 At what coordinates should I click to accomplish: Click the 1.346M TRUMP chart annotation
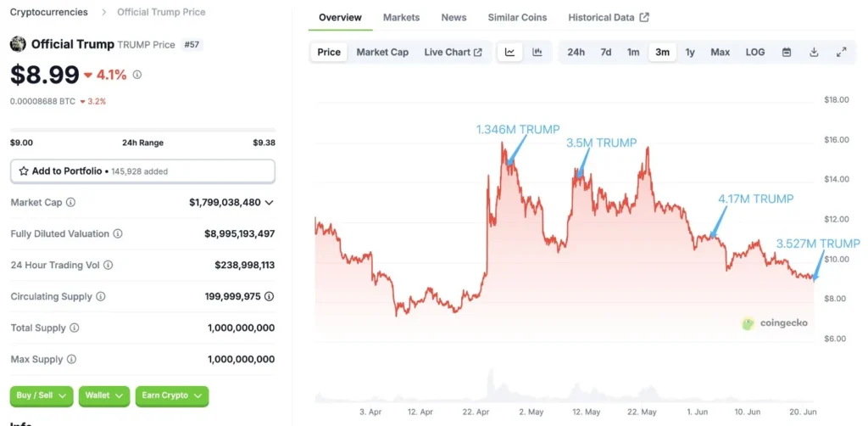click(517, 130)
